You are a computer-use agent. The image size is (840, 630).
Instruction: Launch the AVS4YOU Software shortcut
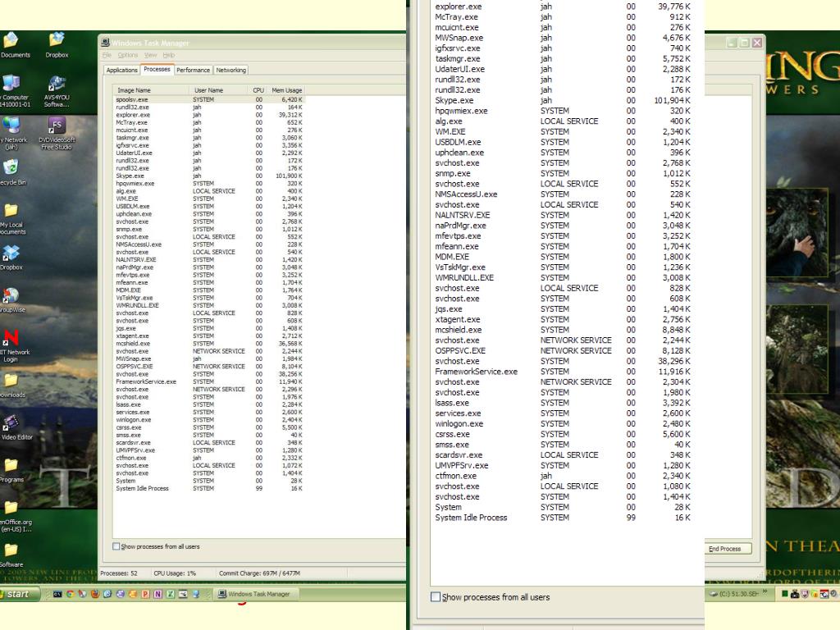(x=57, y=90)
